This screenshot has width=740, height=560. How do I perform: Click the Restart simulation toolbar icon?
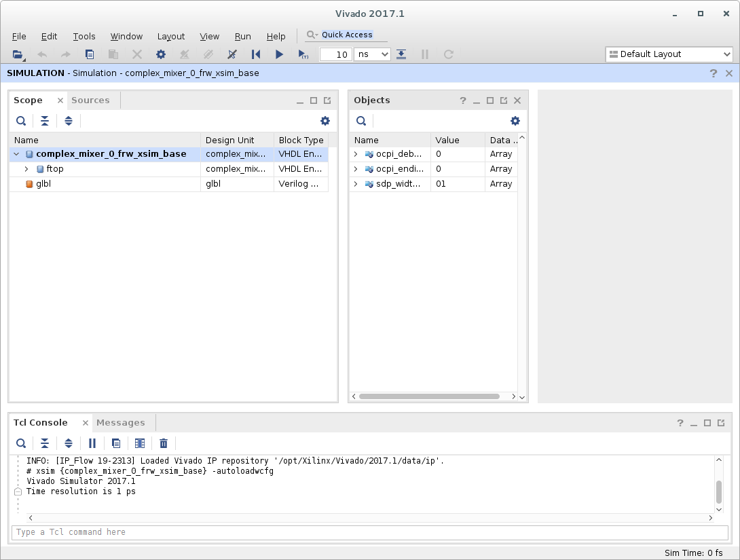(x=255, y=54)
